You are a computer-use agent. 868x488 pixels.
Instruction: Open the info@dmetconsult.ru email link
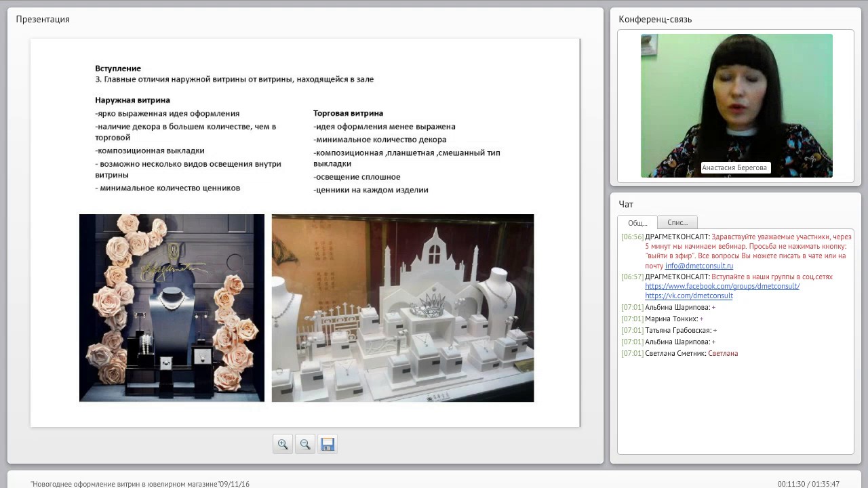click(x=699, y=266)
